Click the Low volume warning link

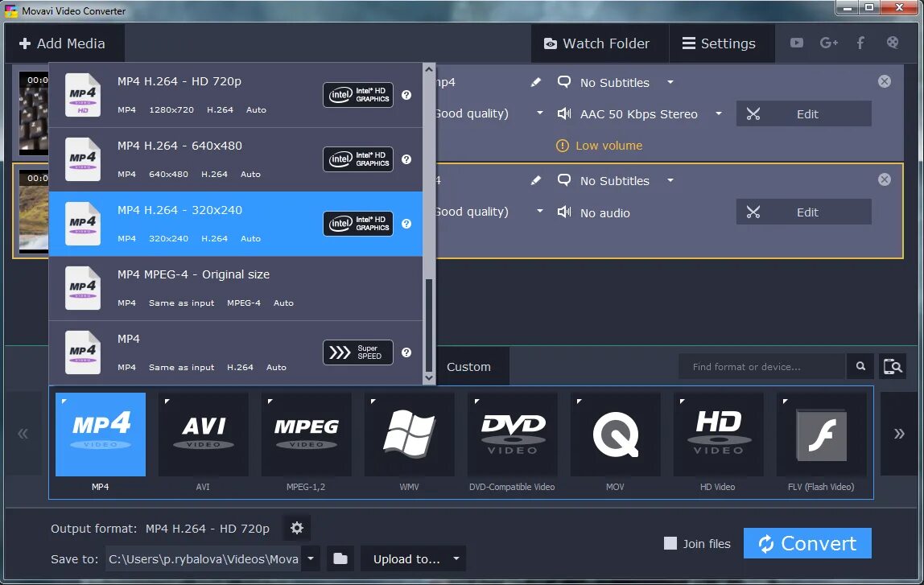pos(608,146)
